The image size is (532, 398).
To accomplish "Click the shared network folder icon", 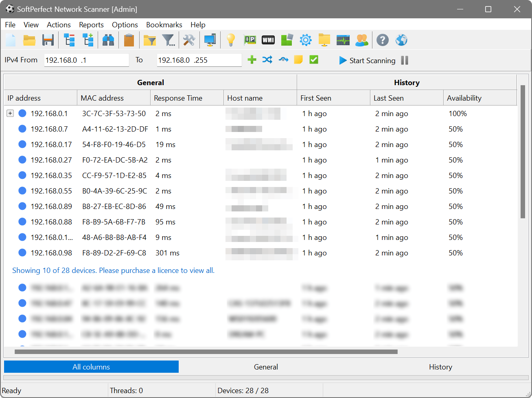I will click(324, 40).
